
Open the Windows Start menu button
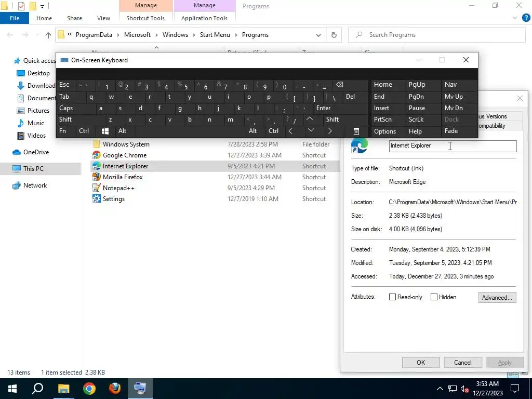pos(12,389)
